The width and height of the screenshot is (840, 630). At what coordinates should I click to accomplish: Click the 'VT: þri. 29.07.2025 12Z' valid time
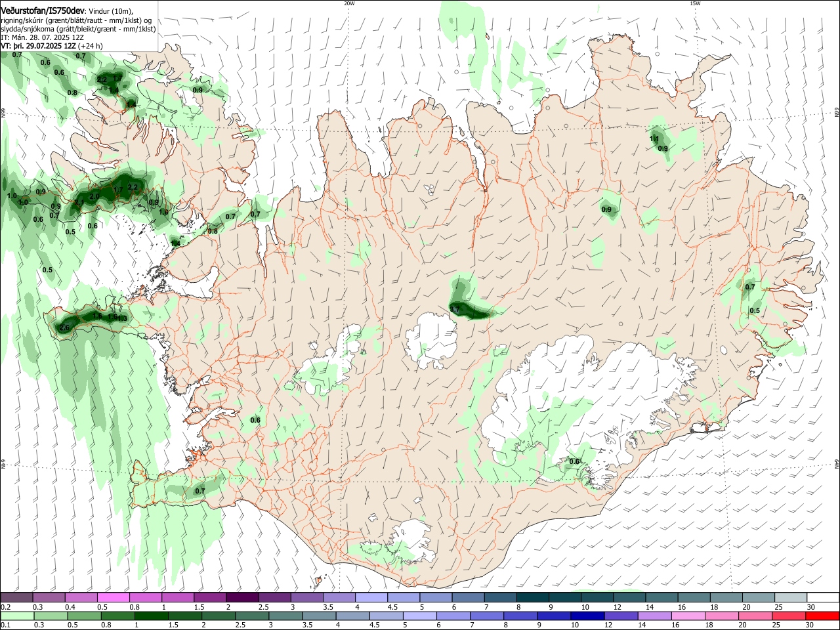pyautogui.click(x=38, y=46)
